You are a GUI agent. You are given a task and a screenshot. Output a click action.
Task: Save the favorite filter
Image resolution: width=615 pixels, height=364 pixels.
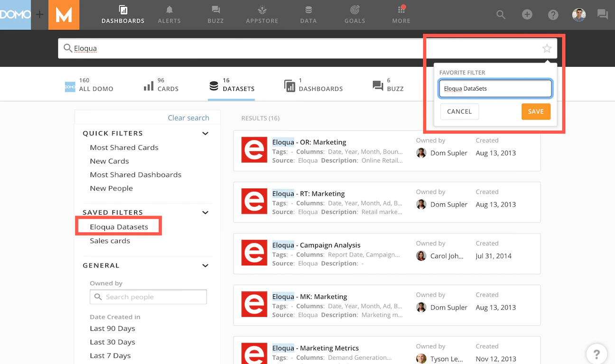536,112
